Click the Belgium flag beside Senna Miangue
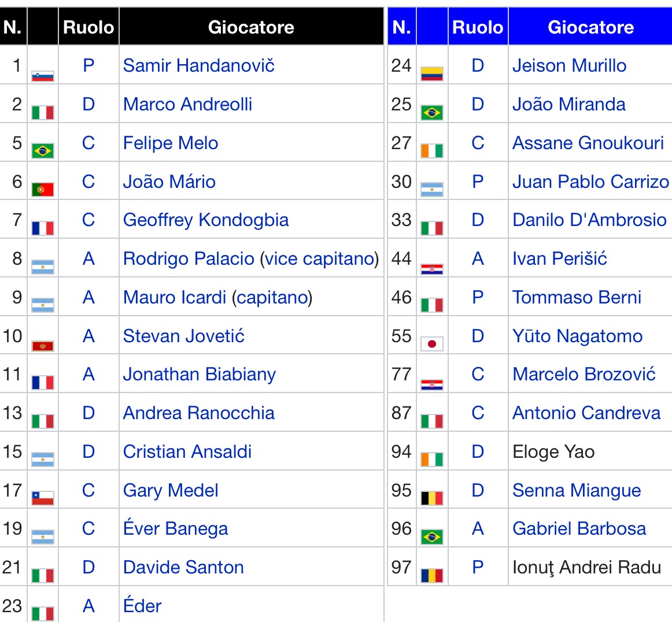Viewport: 672px width, 622px height. (x=432, y=498)
